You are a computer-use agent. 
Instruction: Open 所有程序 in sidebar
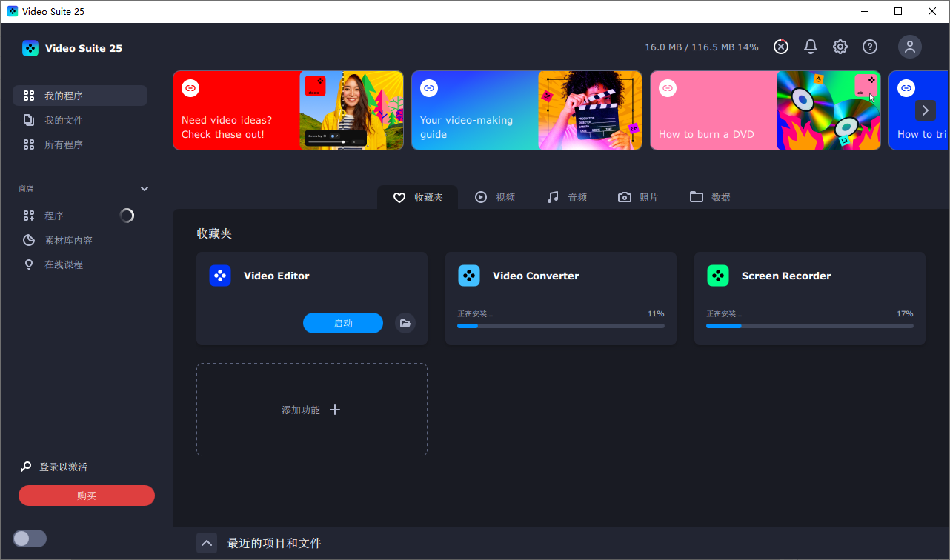click(x=80, y=144)
